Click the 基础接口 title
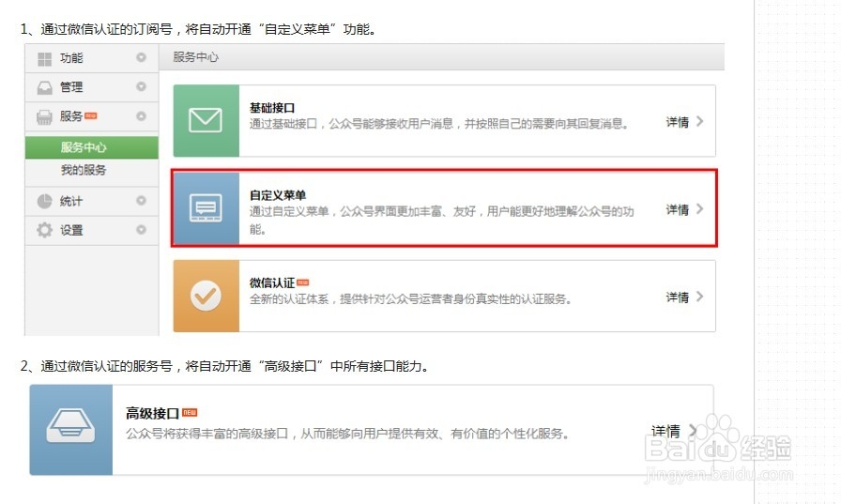841x504 pixels. [272, 108]
